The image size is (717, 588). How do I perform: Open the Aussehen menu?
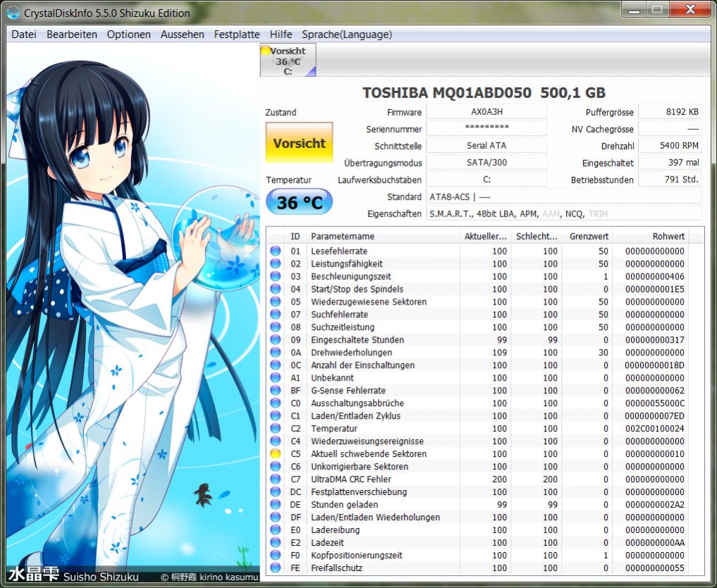coord(182,35)
